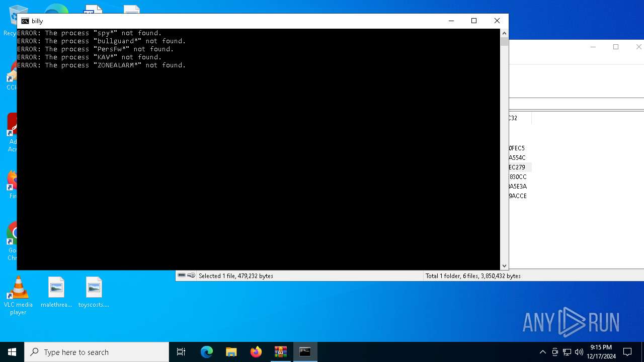Viewport: 644px width, 362px height.
Task: Minimize the billy console window
Action: click(451, 21)
